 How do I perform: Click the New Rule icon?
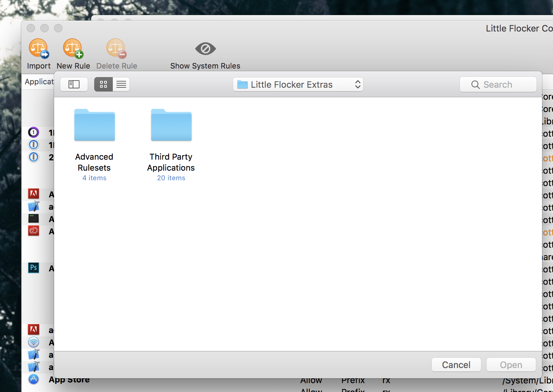coord(73,49)
